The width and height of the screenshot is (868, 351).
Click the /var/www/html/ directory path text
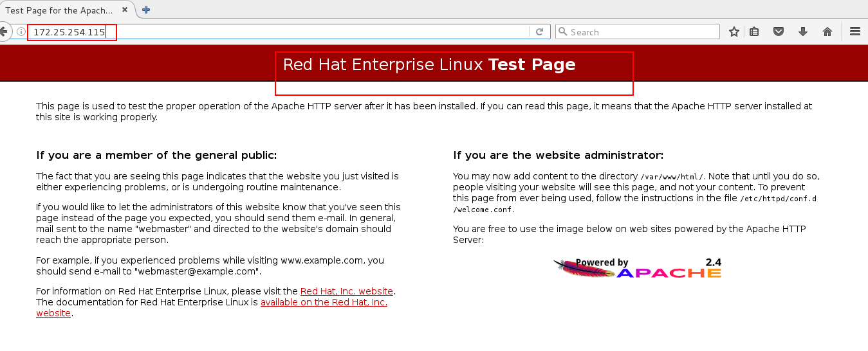coord(672,176)
